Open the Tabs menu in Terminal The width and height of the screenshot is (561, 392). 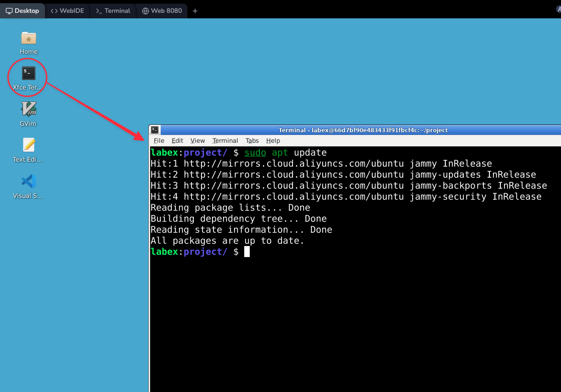(x=252, y=140)
